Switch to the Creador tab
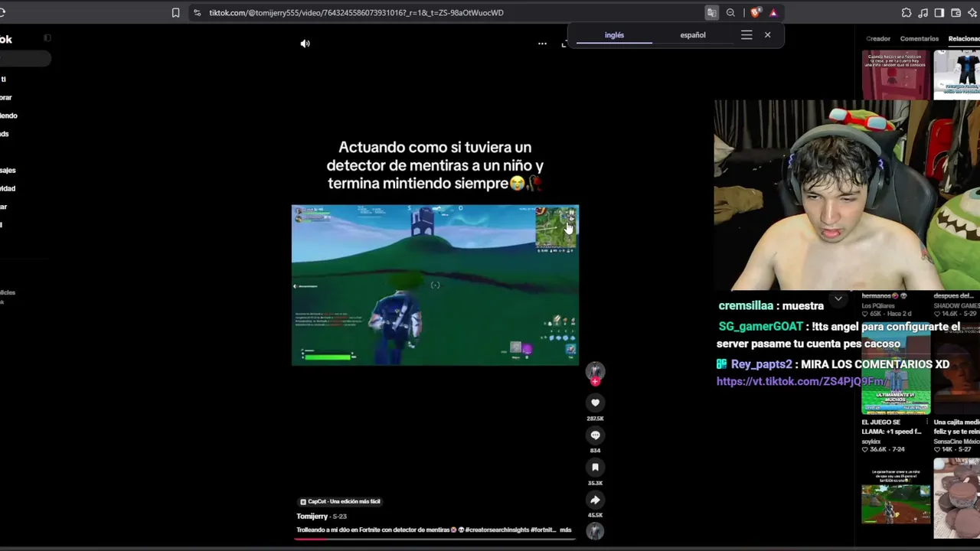 click(x=878, y=38)
